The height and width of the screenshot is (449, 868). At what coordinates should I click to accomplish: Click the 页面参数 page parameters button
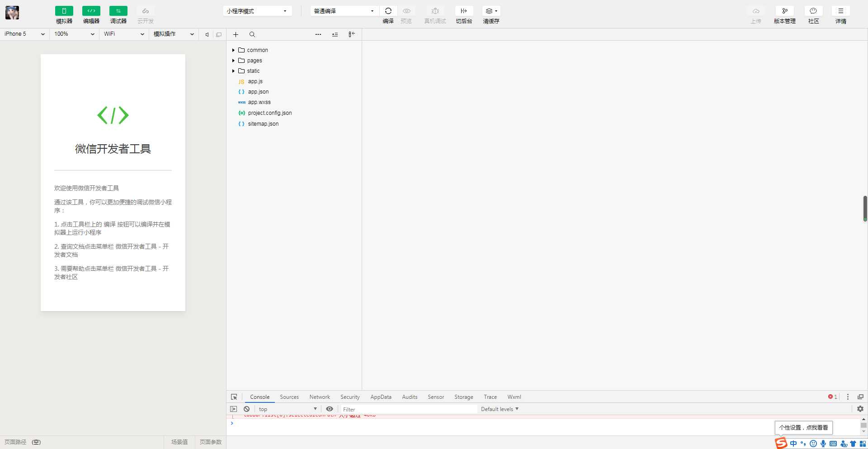(x=211, y=442)
